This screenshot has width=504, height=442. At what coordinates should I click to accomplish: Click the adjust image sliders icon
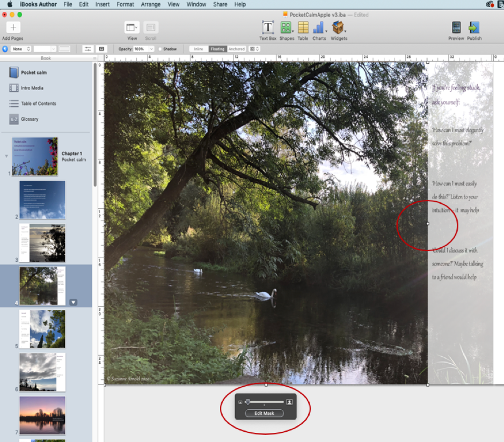tap(87, 49)
